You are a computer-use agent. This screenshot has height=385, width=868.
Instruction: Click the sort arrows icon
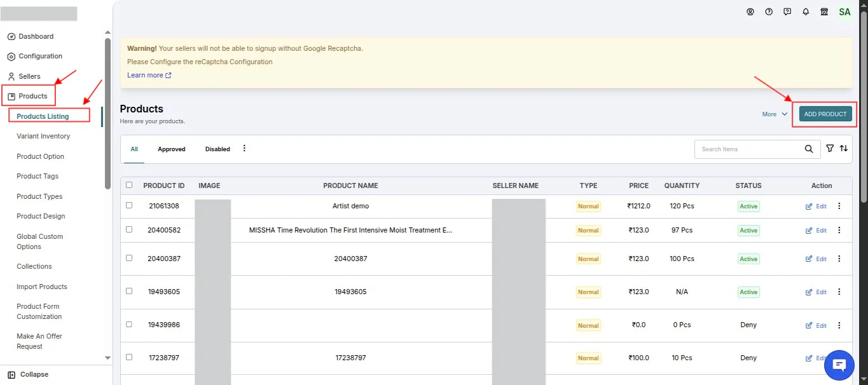844,148
